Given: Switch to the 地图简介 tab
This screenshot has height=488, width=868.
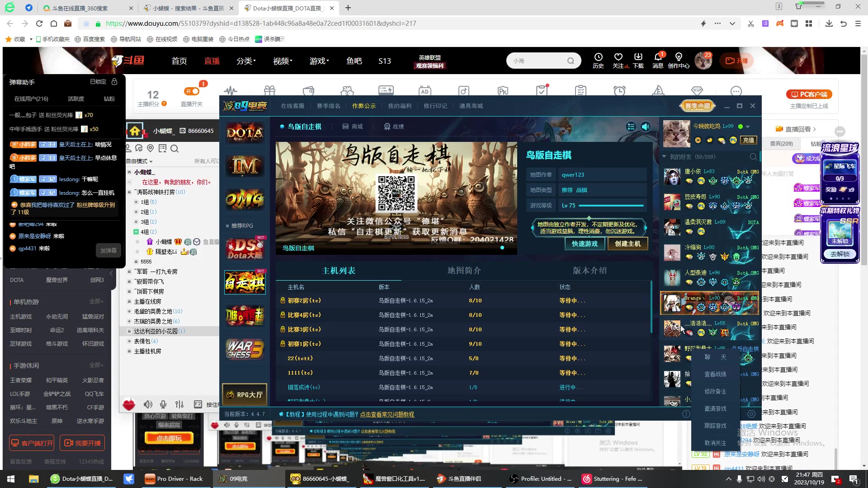Looking at the screenshot, I should [464, 271].
